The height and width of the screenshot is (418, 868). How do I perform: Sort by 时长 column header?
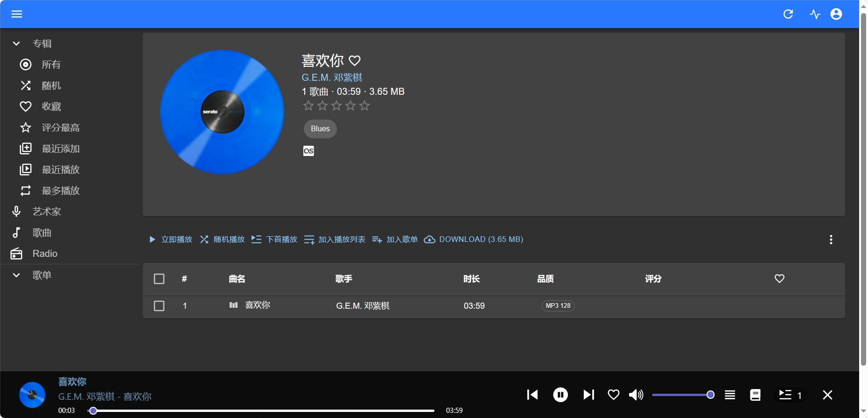click(471, 279)
